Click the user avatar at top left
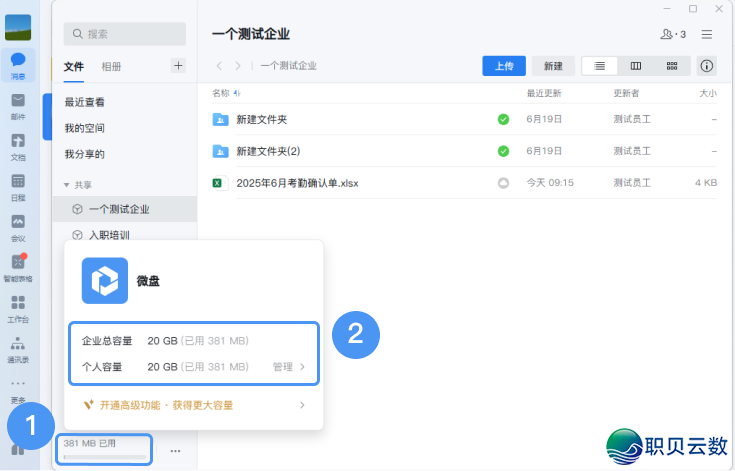Viewport: 735px width, 471px height. [x=18, y=27]
